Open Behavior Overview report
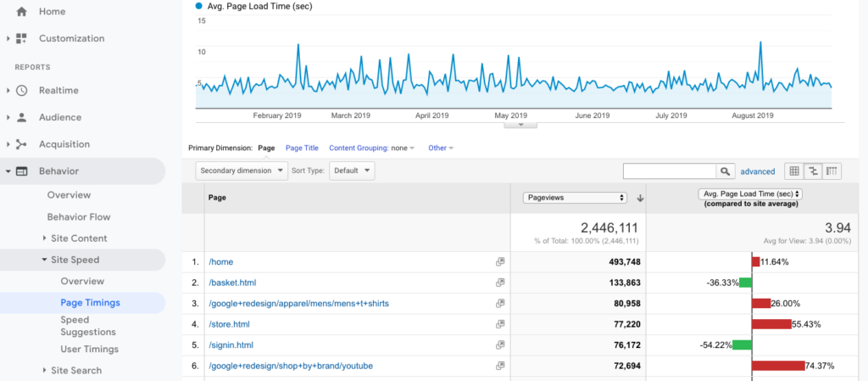This screenshot has width=868, height=381. [x=70, y=195]
